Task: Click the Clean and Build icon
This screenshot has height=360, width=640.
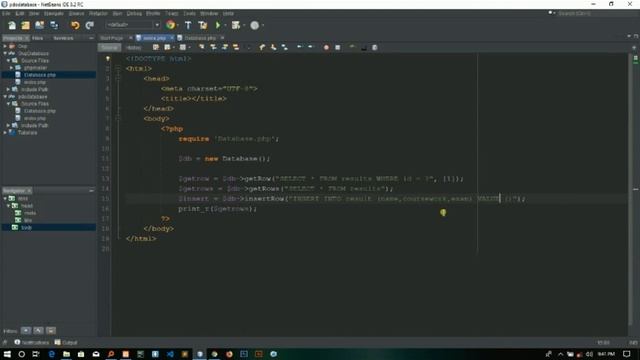Action: coord(202,25)
